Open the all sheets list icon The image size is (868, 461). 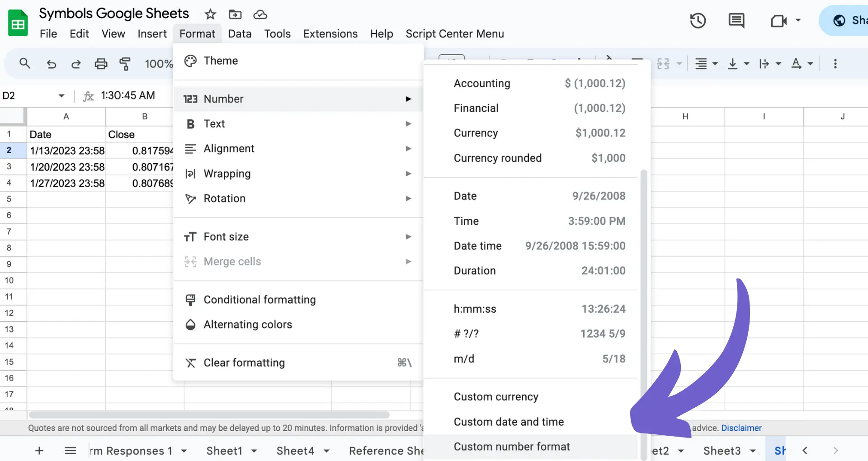(x=70, y=451)
